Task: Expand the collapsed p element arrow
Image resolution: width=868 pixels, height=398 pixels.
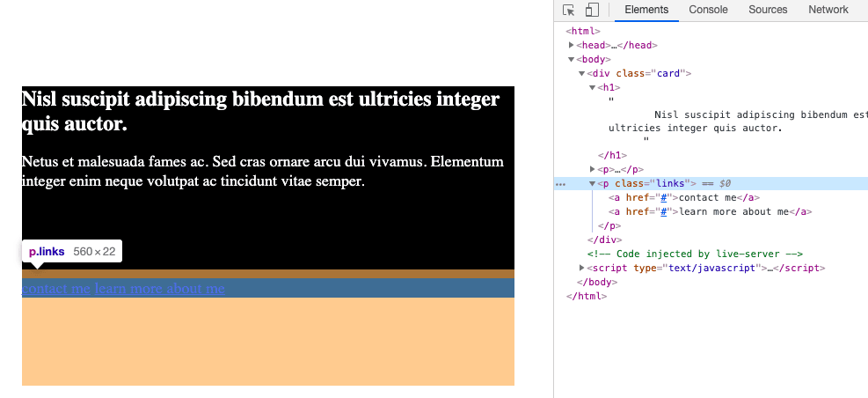Action: pos(593,169)
